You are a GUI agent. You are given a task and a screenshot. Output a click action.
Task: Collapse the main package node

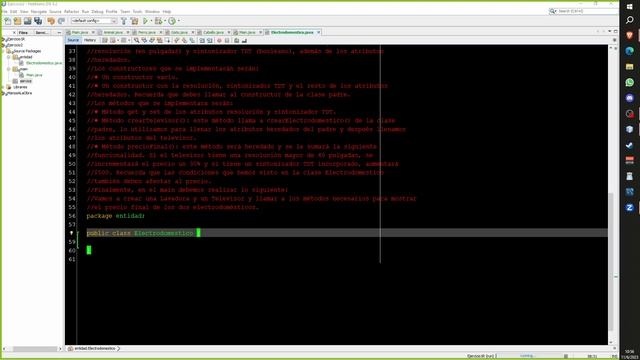pyautogui.click(x=9, y=69)
